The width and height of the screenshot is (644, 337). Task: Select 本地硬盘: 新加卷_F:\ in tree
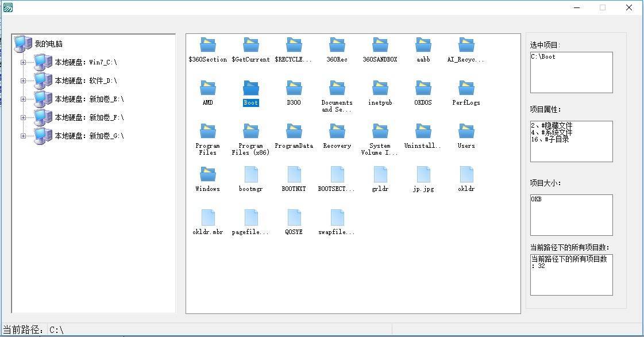89,117
